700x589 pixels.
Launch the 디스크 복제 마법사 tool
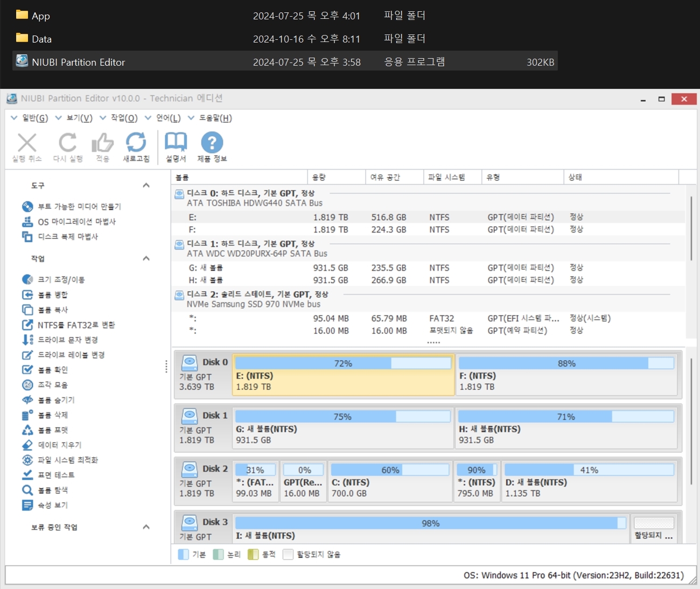tap(60, 237)
